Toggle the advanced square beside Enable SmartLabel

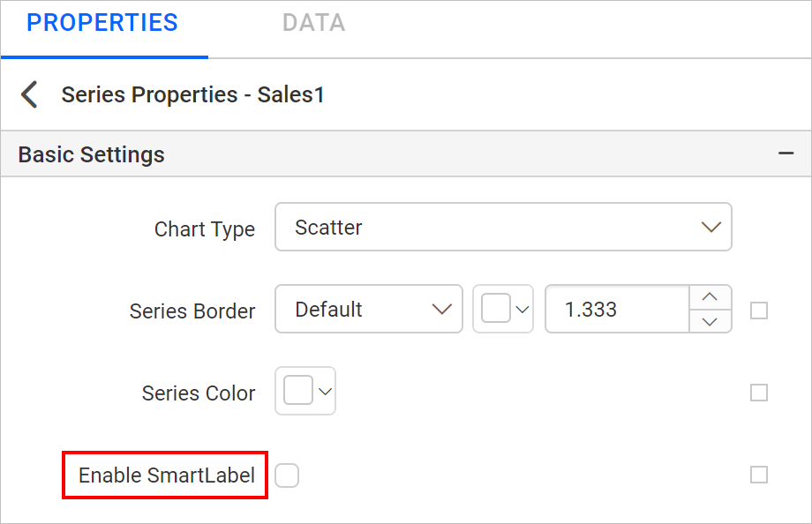coord(759,475)
